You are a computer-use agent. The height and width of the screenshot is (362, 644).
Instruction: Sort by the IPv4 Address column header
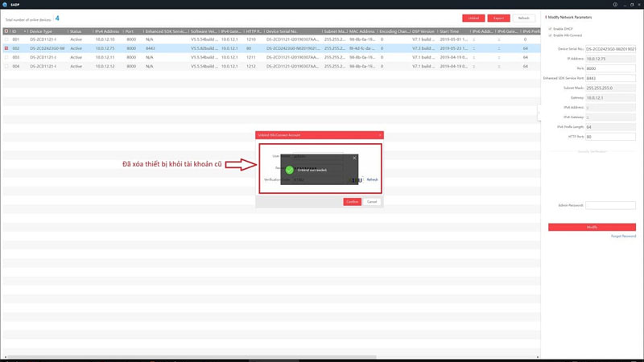pyautogui.click(x=106, y=31)
